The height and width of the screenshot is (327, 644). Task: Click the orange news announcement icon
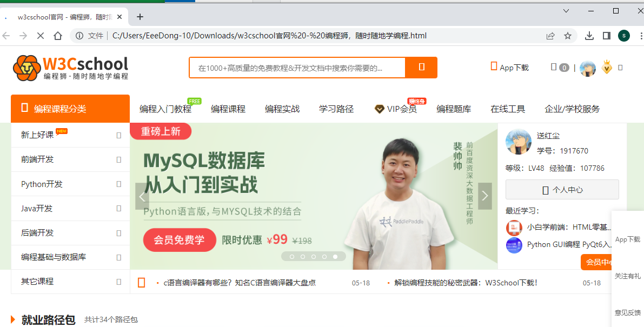[x=142, y=283]
